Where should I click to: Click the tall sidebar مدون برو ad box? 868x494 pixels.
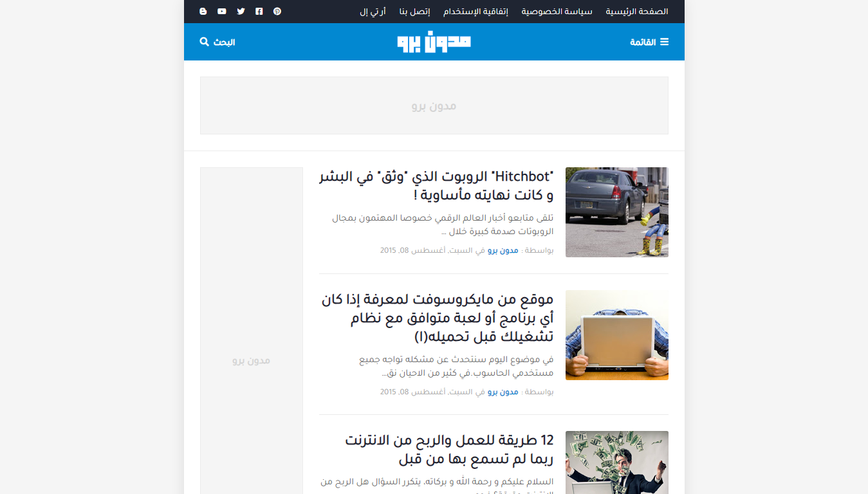click(x=252, y=331)
